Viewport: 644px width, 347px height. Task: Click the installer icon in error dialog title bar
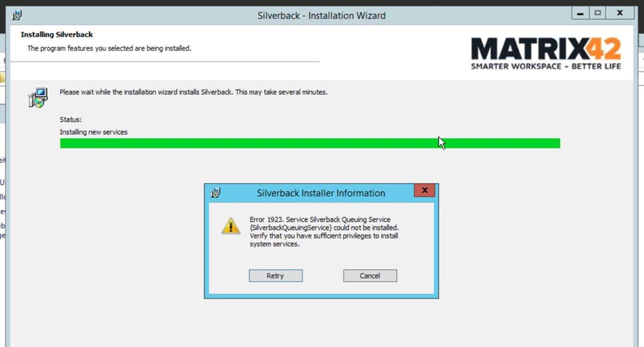(216, 193)
